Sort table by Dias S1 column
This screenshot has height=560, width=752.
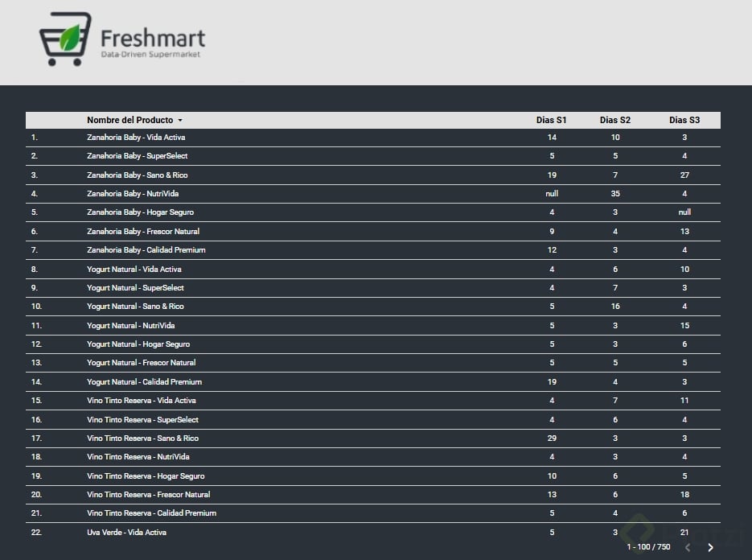[552, 120]
